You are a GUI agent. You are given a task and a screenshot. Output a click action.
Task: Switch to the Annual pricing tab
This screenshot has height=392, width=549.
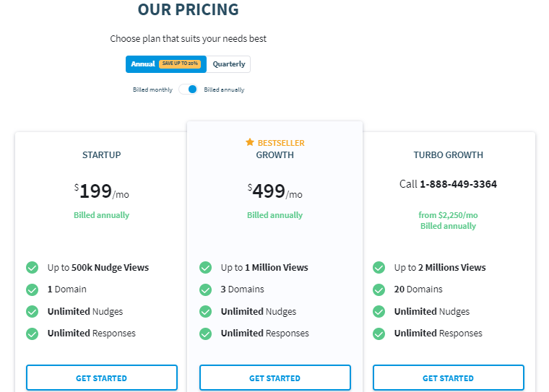(x=143, y=64)
